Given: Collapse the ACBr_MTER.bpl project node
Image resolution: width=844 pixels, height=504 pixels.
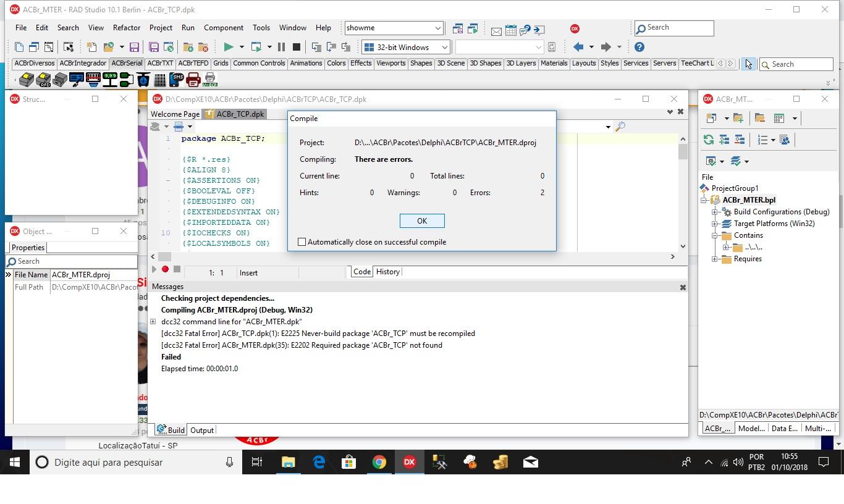Looking at the screenshot, I should pyautogui.click(x=704, y=200).
